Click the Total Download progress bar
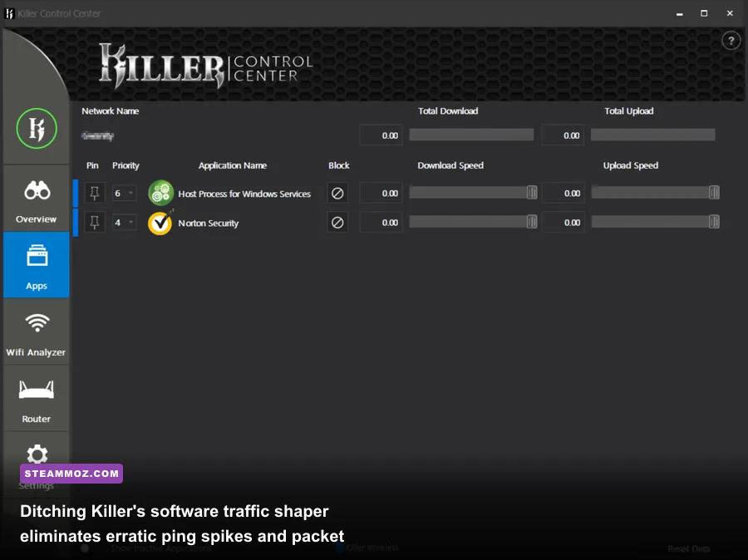Image resolution: width=748 pixels, height=560 pixels. click(471, 135)
